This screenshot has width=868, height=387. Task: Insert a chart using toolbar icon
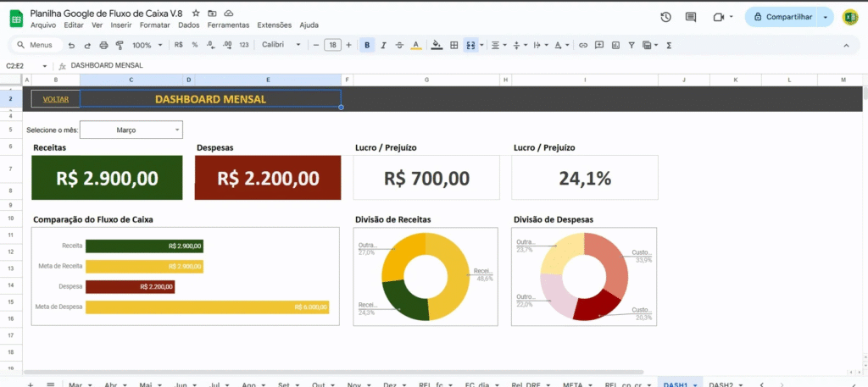pos(615,45)
